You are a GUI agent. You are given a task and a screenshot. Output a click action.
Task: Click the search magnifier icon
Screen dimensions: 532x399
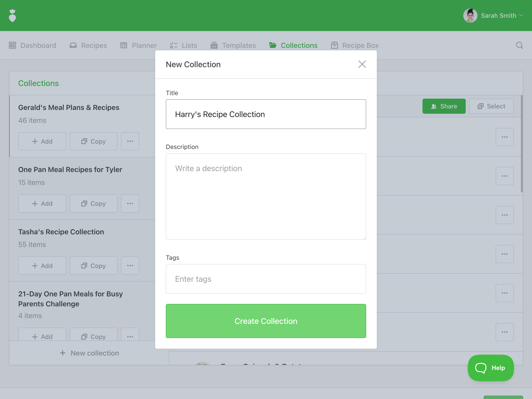pos(519,45)
